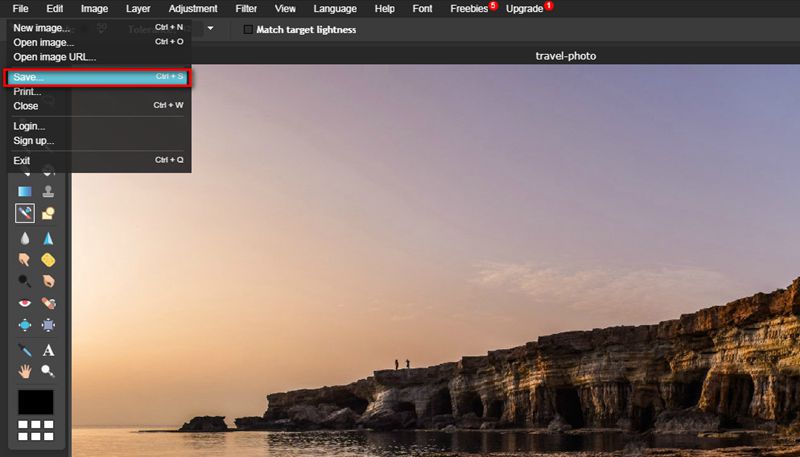Choose Save in the File menu
Screen dimensions: 800x457
tap(98, 77)
